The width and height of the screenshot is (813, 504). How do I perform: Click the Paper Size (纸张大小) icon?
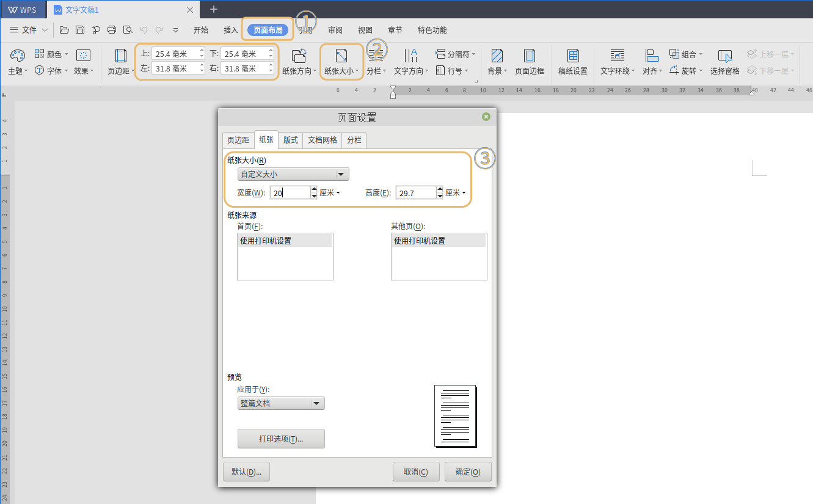341,56
